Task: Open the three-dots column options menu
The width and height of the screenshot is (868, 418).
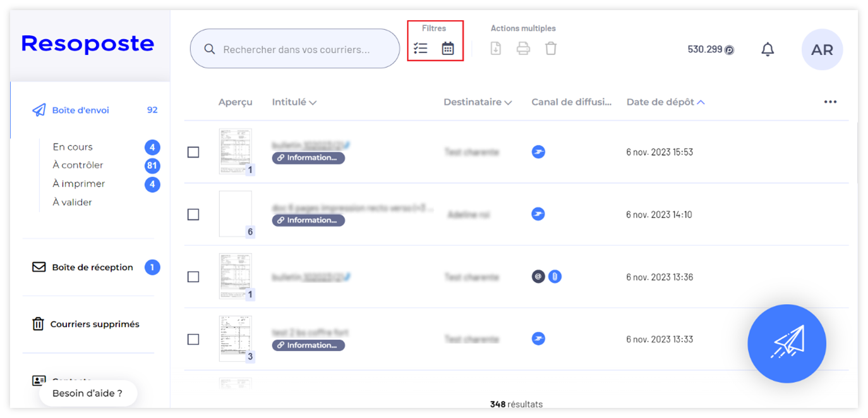Action: coord(830,102)
